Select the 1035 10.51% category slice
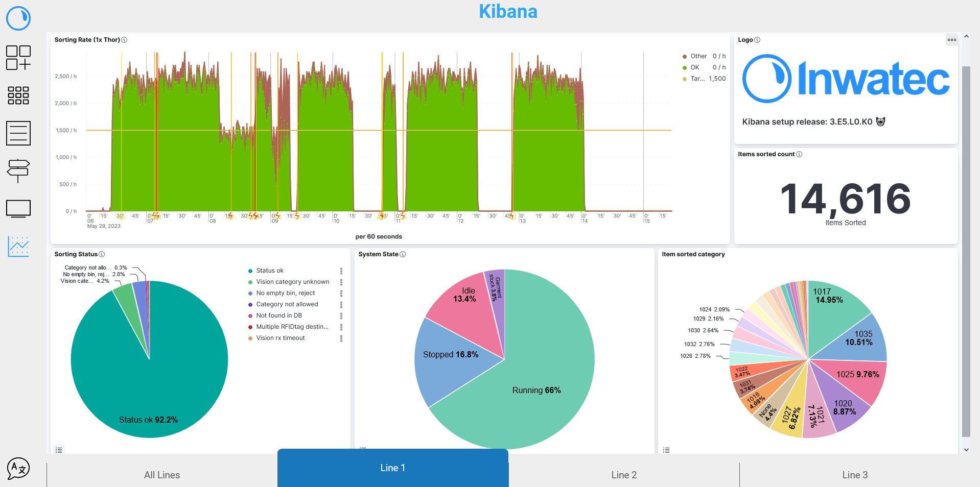Screen dimensions: 980x487 (x=859, y=338)
